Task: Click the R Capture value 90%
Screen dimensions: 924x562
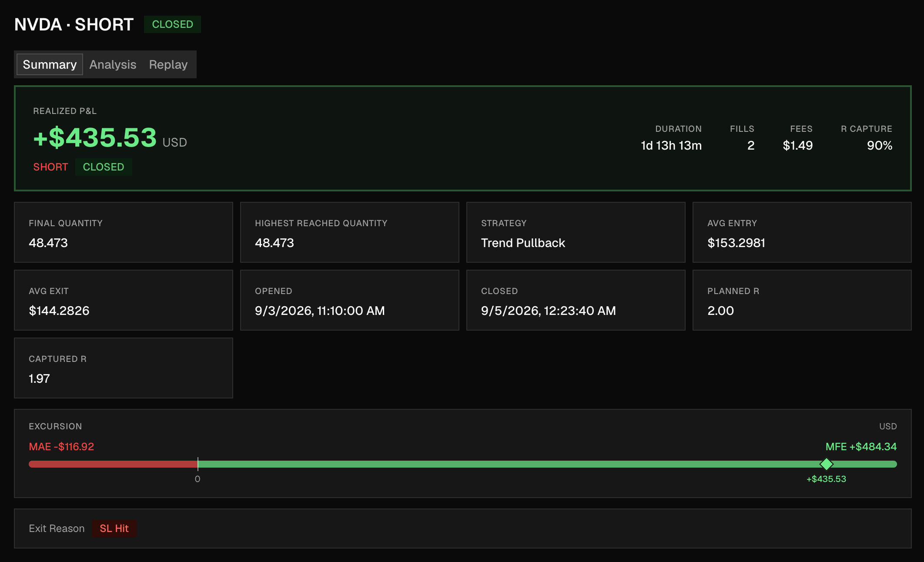Action: coord(879,145)
